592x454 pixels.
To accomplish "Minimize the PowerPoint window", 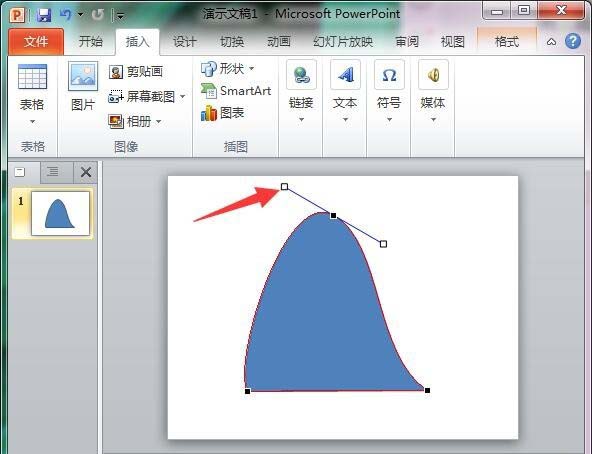I will [497, 11].
